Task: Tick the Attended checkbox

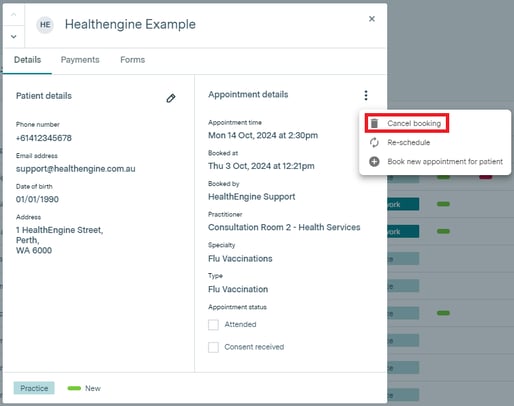Action: pos(213,325)
